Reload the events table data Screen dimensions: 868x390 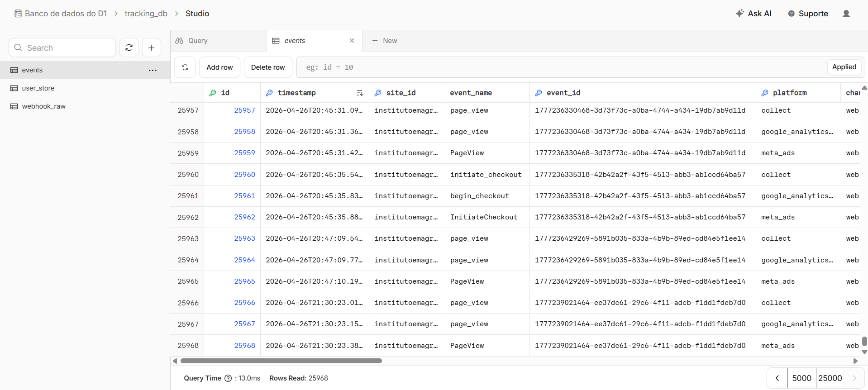tap(185, 67)
